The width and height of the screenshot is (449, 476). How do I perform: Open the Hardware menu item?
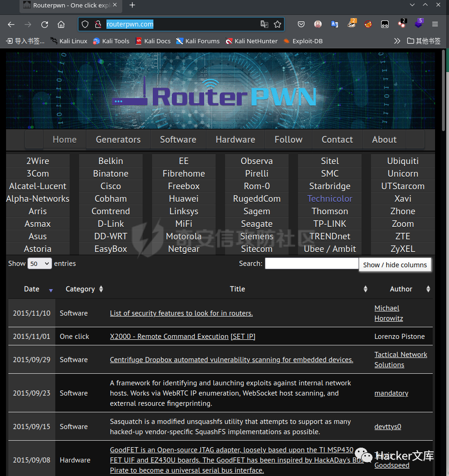pos(235,139)
